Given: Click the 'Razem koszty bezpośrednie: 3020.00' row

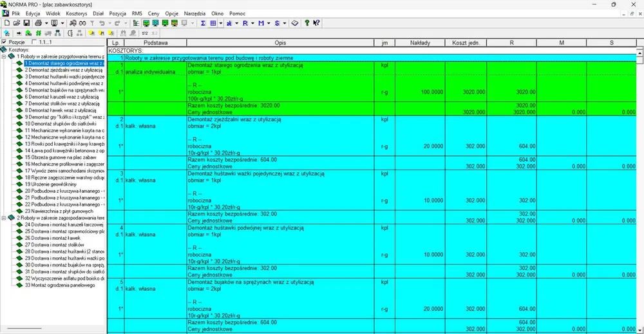Looking at the screenshot, I should coord(234,105).
